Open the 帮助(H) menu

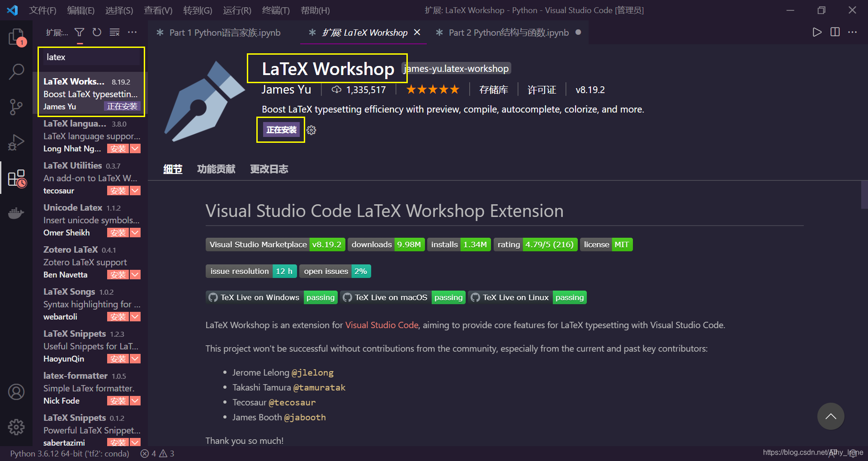(315, 10)
